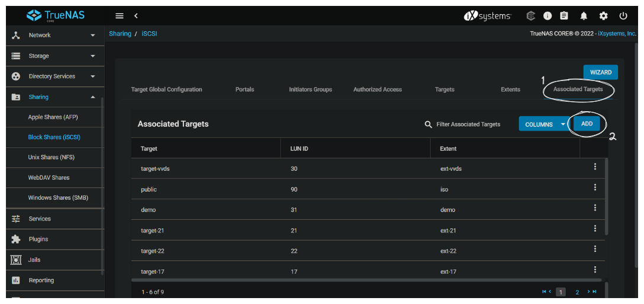Switch to Initiators Groups tab
The image size is (644, 304).
pos(311,89)
